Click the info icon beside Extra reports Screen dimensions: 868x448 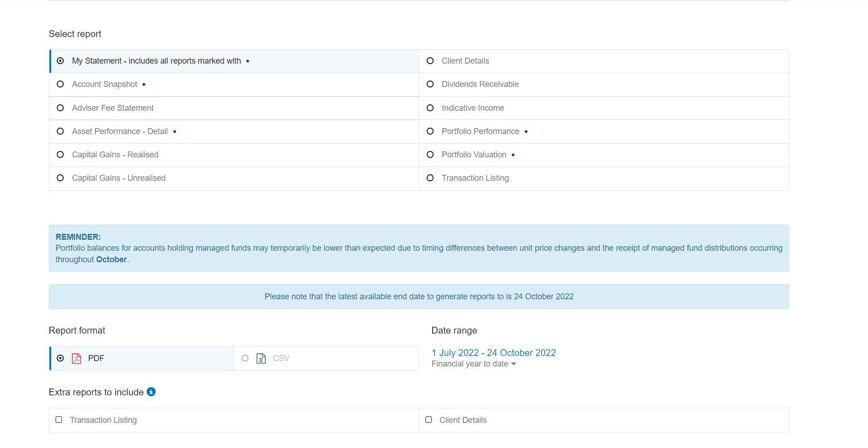click(x=151, y=392)
